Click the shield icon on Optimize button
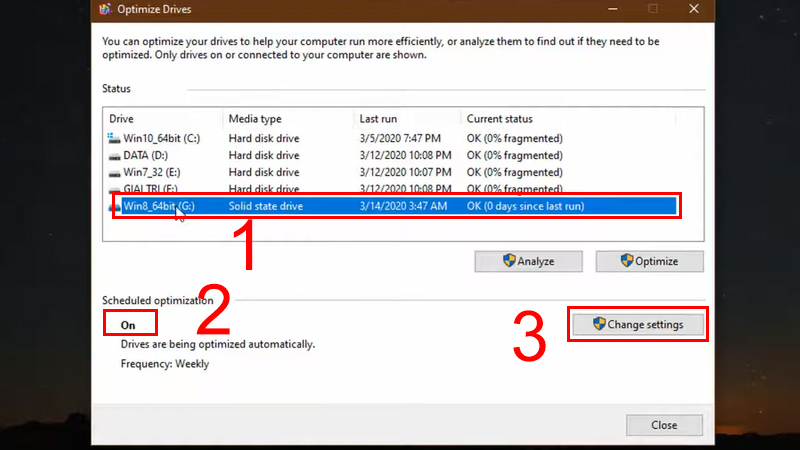This screenshot has height=450, width=800. click(627, 261)
